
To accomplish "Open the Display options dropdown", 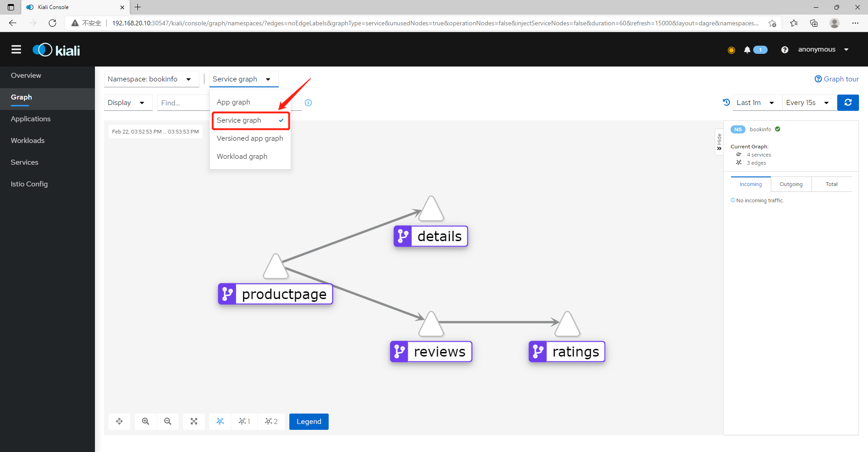I will pos(128,103).
